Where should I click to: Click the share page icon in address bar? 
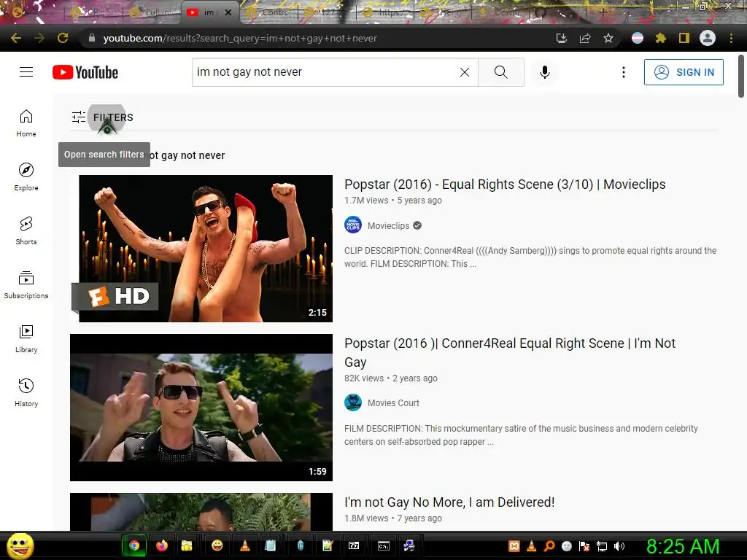[x=585, y=38]
